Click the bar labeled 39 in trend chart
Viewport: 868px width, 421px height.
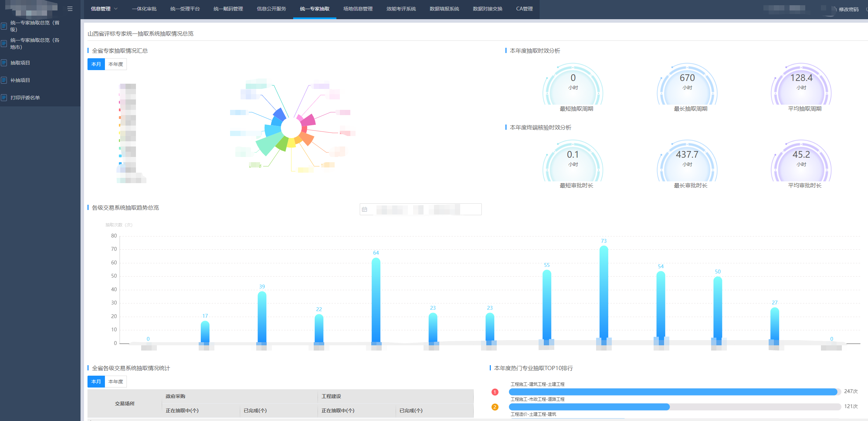262,317
